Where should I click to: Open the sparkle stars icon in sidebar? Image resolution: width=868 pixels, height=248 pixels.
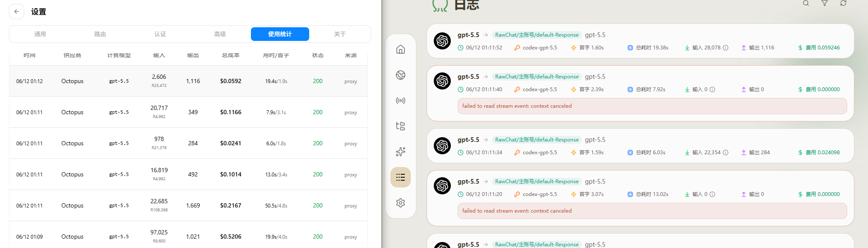[401, 152]
